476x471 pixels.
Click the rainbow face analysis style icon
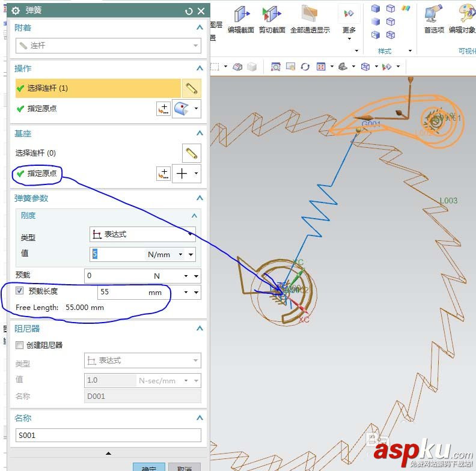(x=406, y=8)
